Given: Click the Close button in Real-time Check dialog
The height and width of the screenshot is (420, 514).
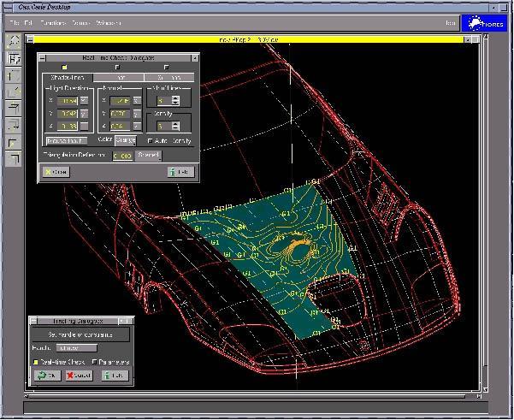Looking at the screenshot, I should (x=56, y=172).
